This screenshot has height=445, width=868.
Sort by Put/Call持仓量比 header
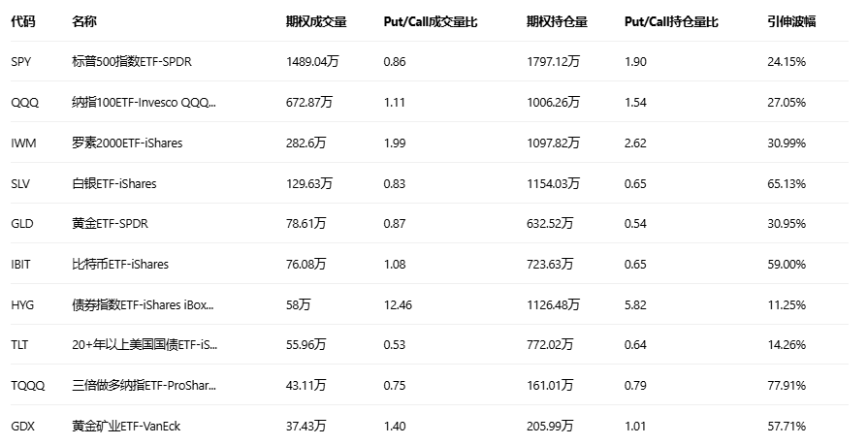coord(671,21)
